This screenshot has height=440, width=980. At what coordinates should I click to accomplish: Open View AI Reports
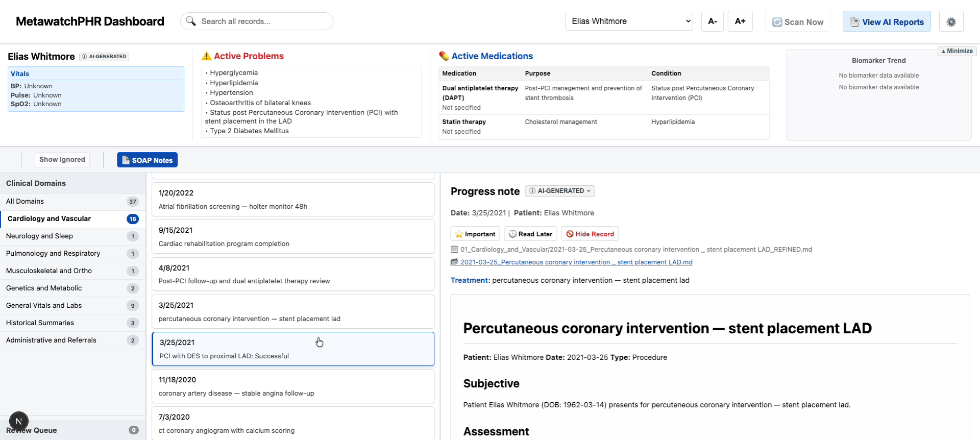[x=887, y=21]
